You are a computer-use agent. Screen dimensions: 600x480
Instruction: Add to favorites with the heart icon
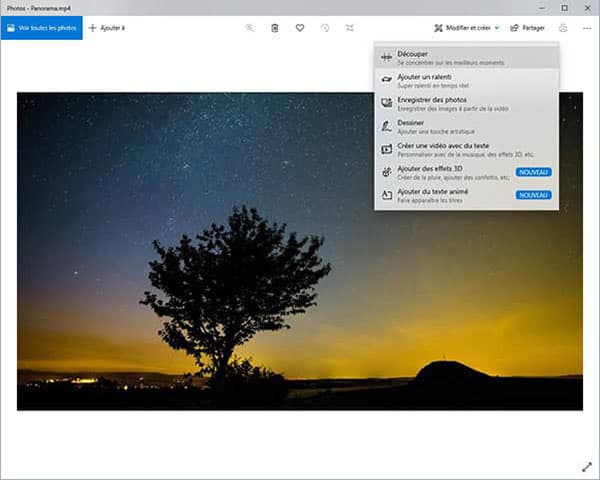pos(300,28)
